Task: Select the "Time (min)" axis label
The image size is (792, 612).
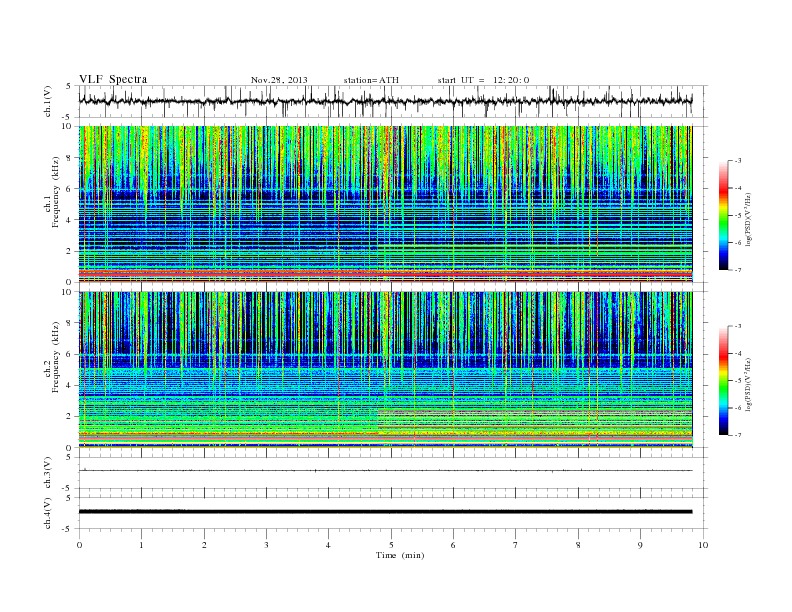Action: (x=400, y=555)
